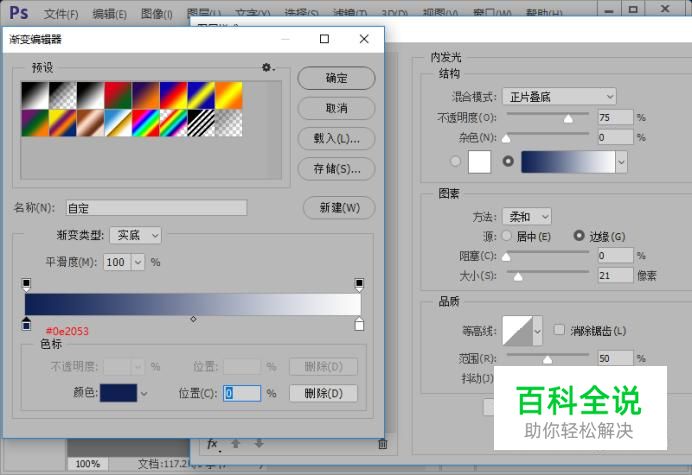
Task: Select red-green gradient preset
Action: (x=118, y=95)
